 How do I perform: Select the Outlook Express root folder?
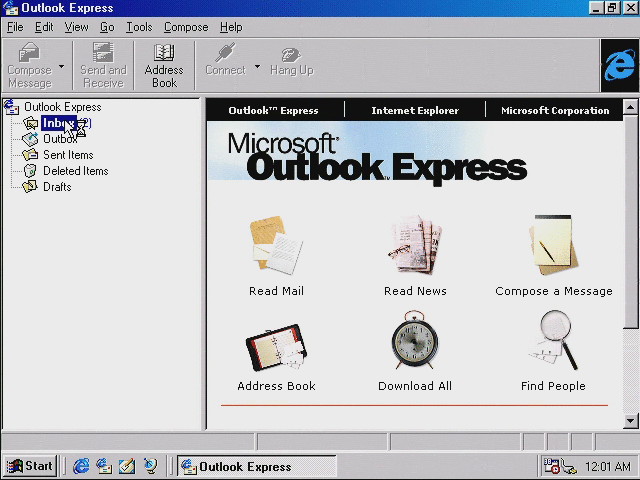coord(62,107)
